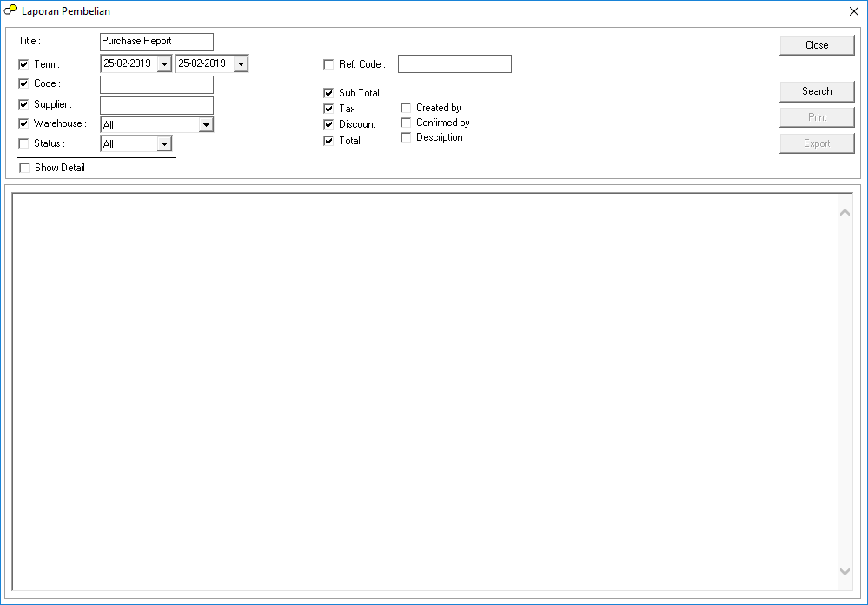
Task: Click the Search button
Action: pos(817,91)
